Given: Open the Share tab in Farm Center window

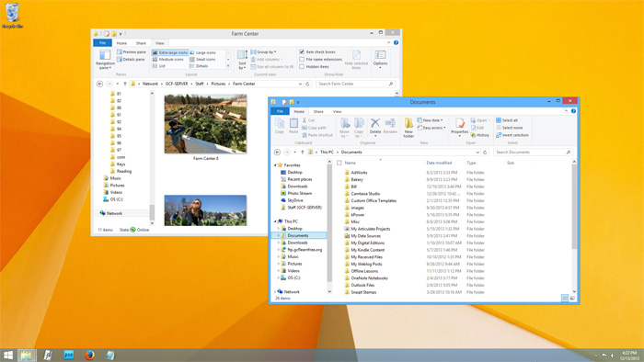Looking at the screenshot, I should 141,43.
